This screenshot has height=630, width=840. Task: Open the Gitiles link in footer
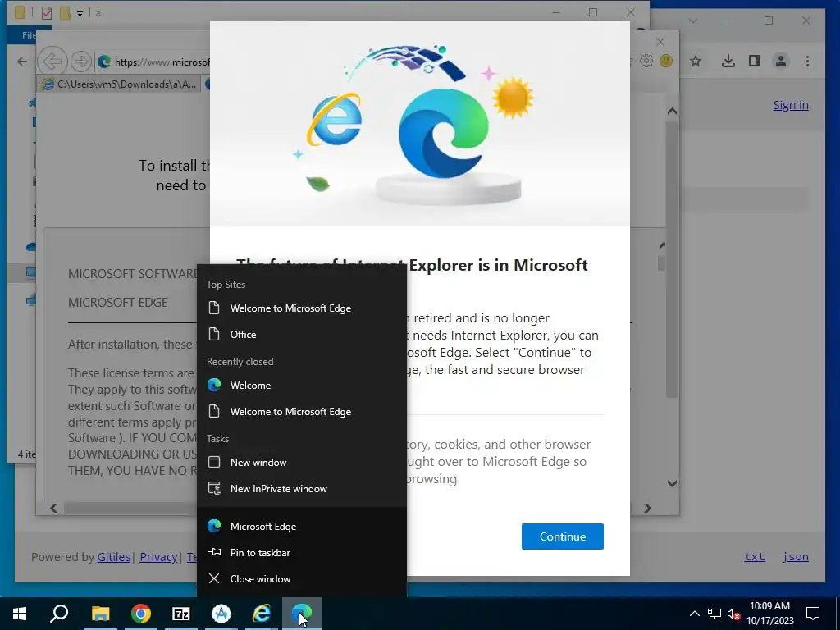(113, 557)
